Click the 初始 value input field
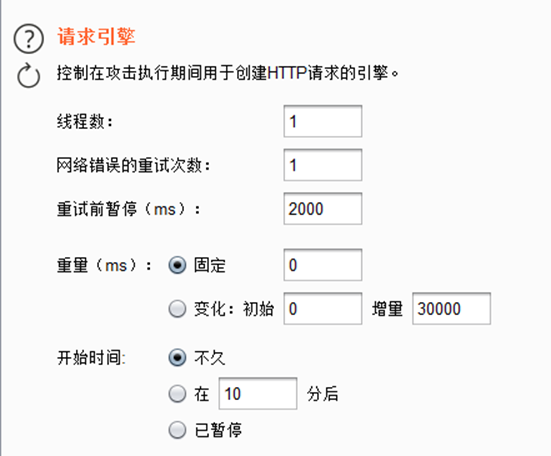The width and height of the screenshot is (551, 456). [x=323, y=308]
